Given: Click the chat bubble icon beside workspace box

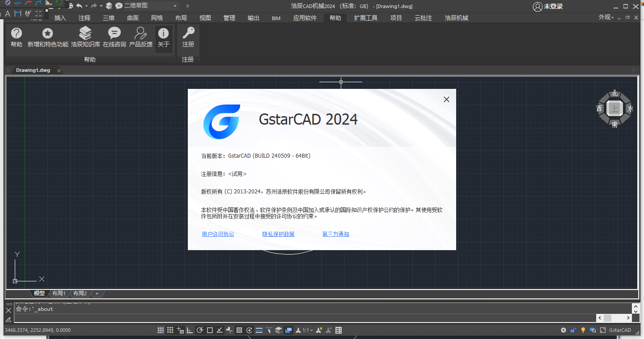Looking at the screenshot, I should (x=119, y=6).
